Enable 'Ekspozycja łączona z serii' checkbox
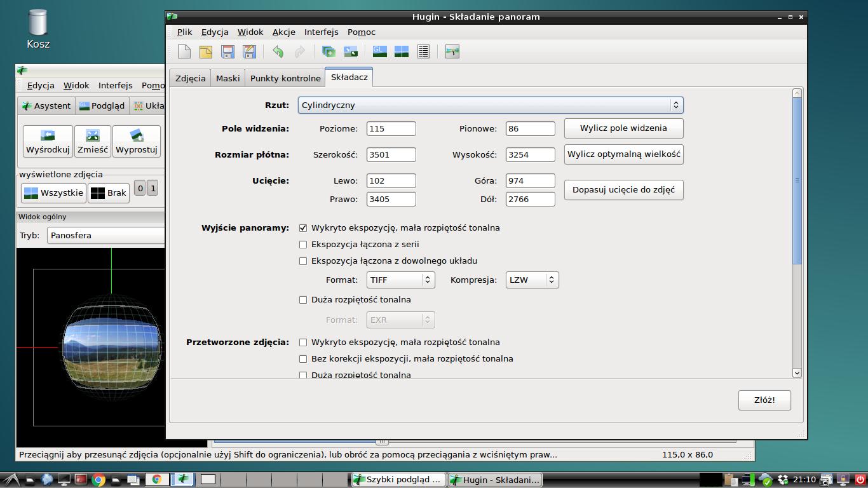 point(303,245)
